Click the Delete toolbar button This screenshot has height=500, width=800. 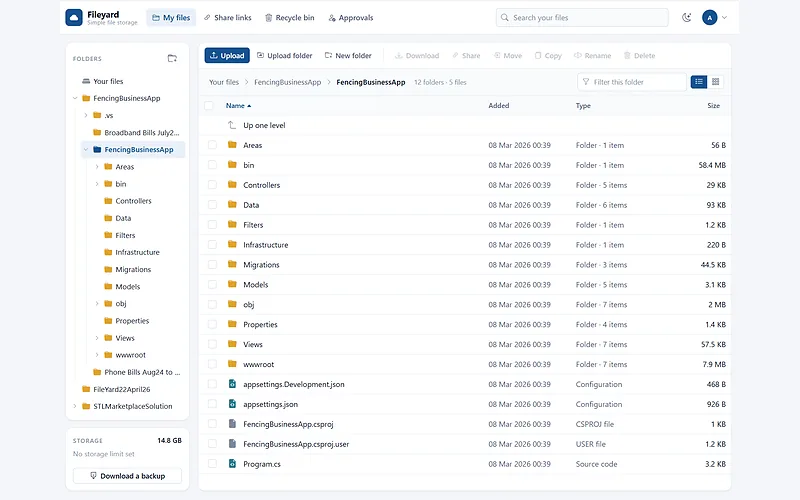639,56
